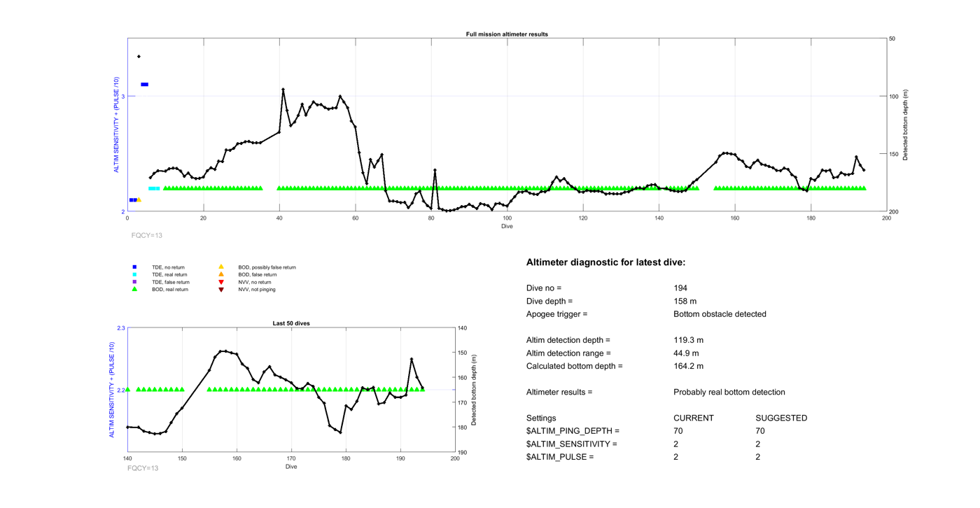Screen dimensions: 980x508
Task: Click the dive depth value '158 m'
Action: click(x=685, y=301)
